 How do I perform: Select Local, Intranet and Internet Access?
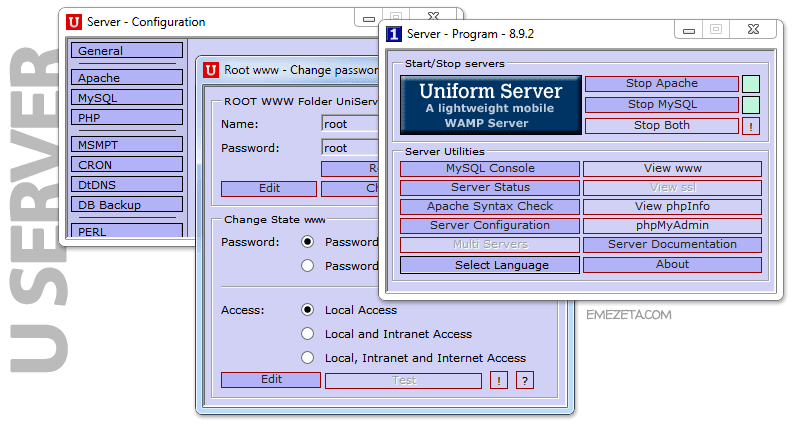pos(307,358)
